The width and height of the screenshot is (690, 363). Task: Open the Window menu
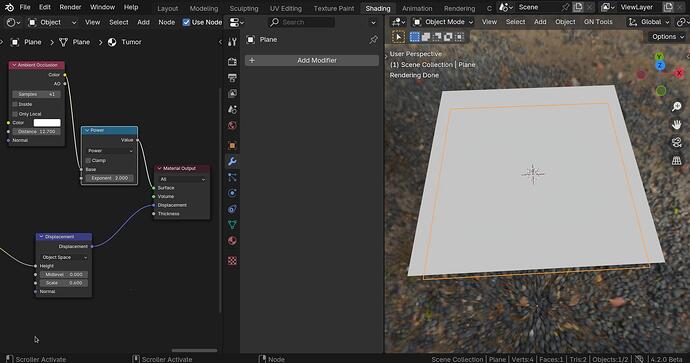click(x=103, y=7)
